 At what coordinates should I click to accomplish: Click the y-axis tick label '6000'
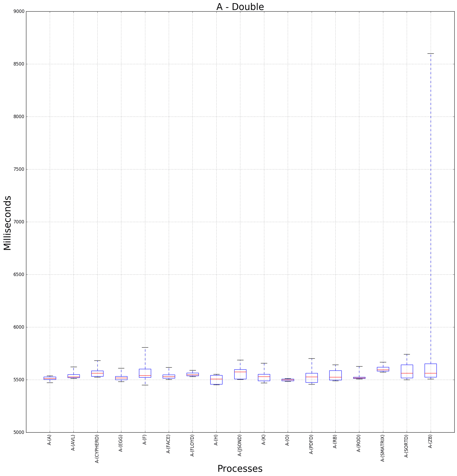[19, 327]
